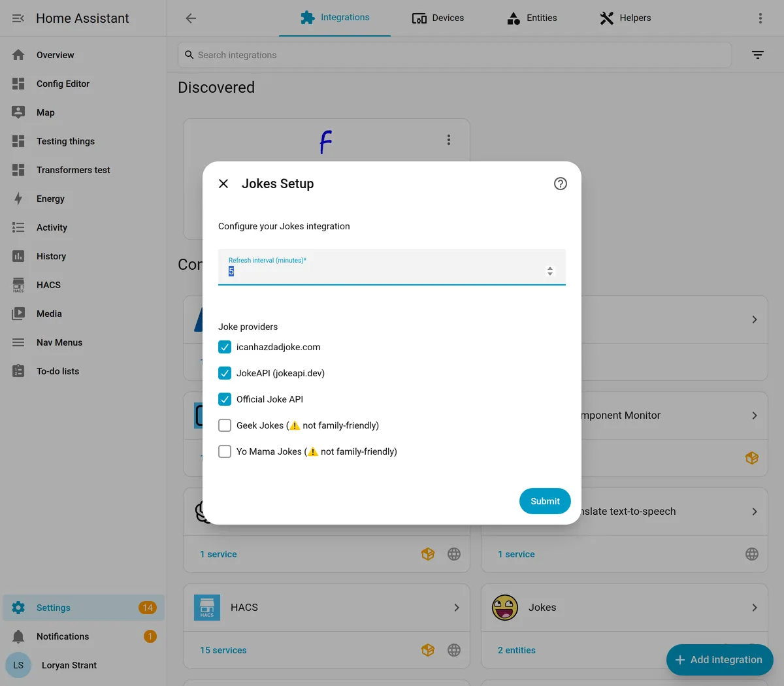Image resolution: width=784 pixels, height=686 pixels.
Task: Uncheck Official Joke API provider
Action: click(225, 399)
